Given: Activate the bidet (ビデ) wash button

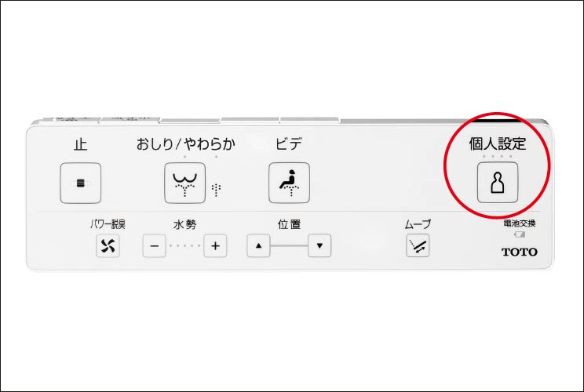Looking at the screenshot, I should [289, 183].
